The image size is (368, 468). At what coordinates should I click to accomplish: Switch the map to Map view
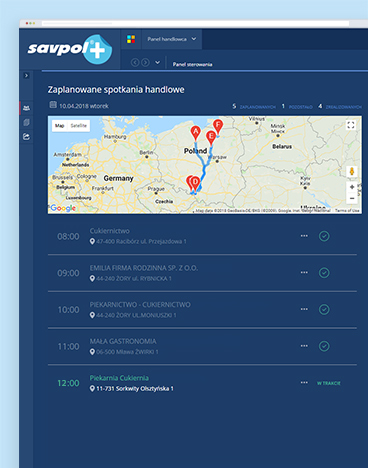click(60, 126)
